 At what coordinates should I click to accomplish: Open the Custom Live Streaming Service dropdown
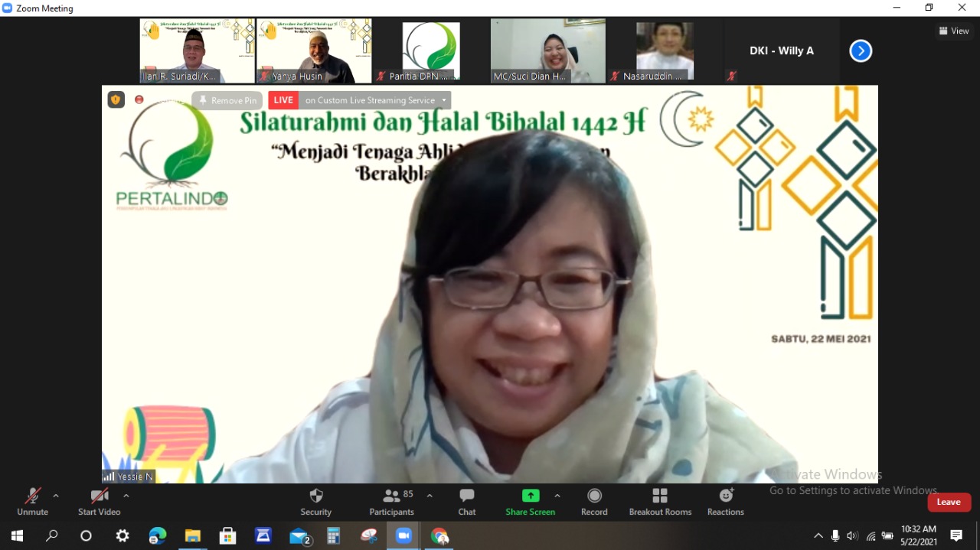(x=375, y=100)
